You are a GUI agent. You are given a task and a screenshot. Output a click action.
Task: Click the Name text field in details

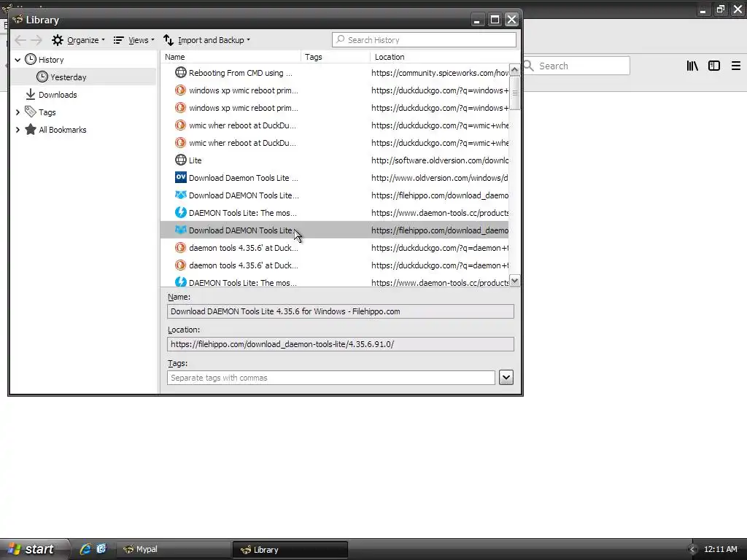341,311
